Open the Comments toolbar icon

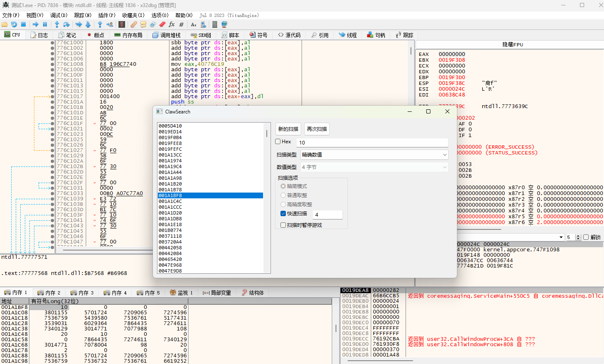(x=143, y=24)
